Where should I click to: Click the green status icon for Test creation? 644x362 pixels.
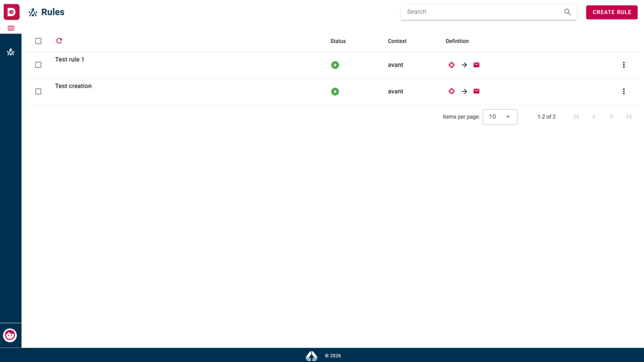pos(335,92)
